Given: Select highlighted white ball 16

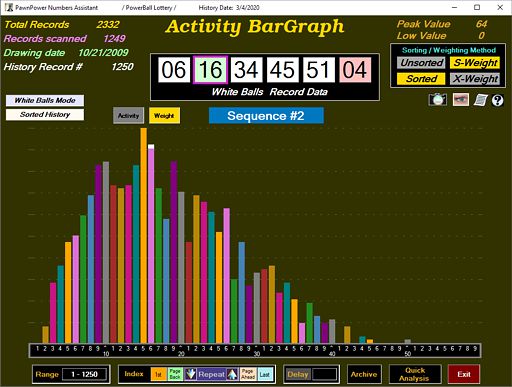Looking at the screenshot, I should [210, 70].
